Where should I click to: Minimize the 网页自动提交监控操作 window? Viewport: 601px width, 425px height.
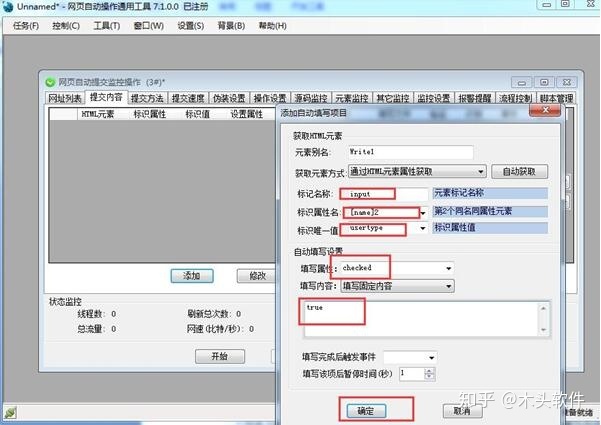click(522, 82)
